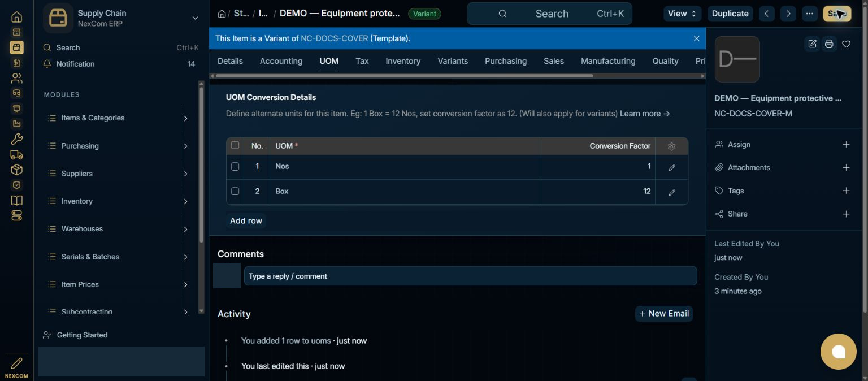
Task: Expand Item Prices module
Action: pos(185,284)
